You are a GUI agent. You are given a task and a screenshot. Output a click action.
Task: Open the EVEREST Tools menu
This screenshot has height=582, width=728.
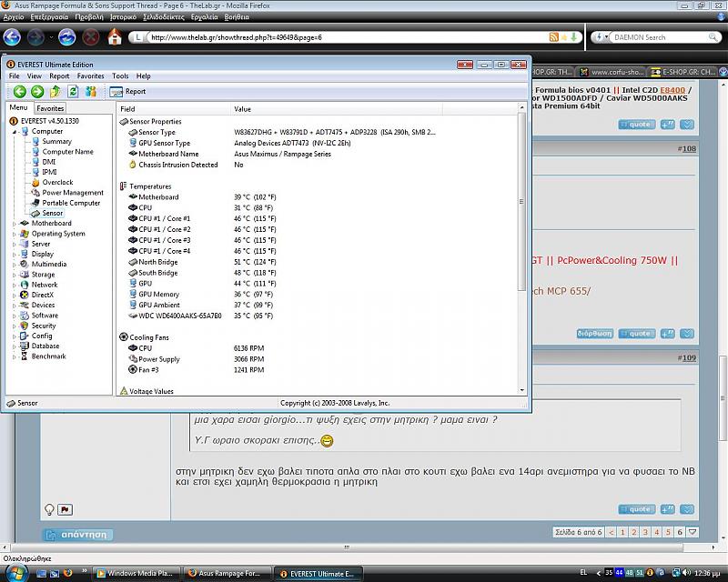(120, 76)
